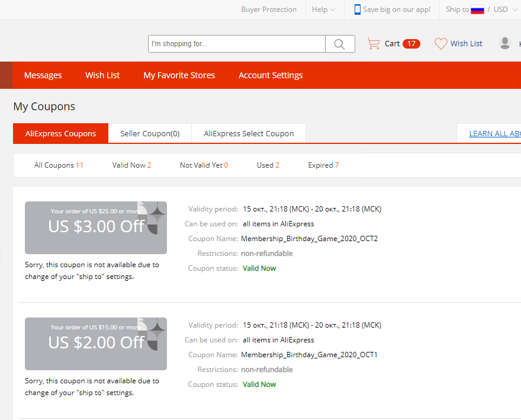Filter by Valid Now 2
Screen dimensions: 521x420
pos(131,165)
